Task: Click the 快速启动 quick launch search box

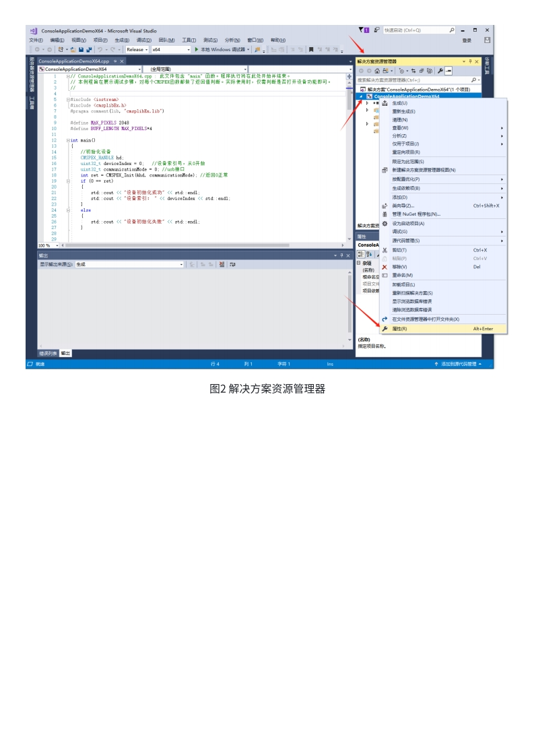Action: (415, 30)
